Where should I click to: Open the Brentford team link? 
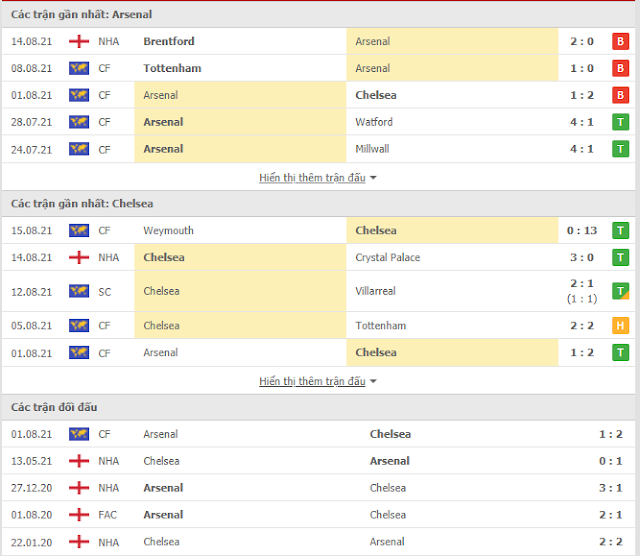coord(169,41)
